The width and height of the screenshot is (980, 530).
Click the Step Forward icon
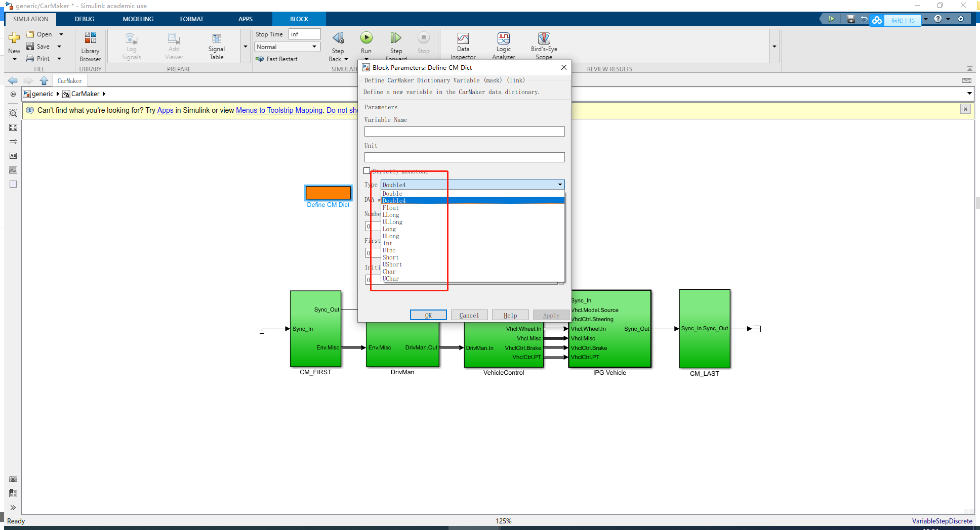tap(396, 38)
